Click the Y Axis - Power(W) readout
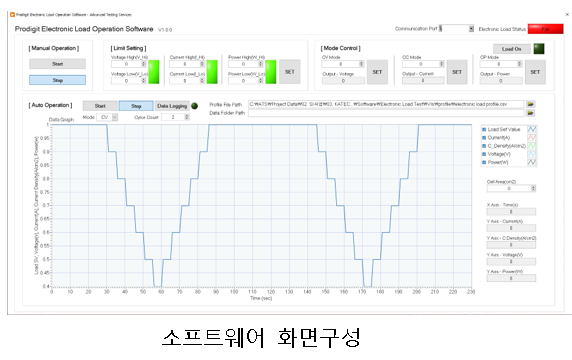This screenshot has width=572, height=360. pyautogui.click(x=511, y=278)
